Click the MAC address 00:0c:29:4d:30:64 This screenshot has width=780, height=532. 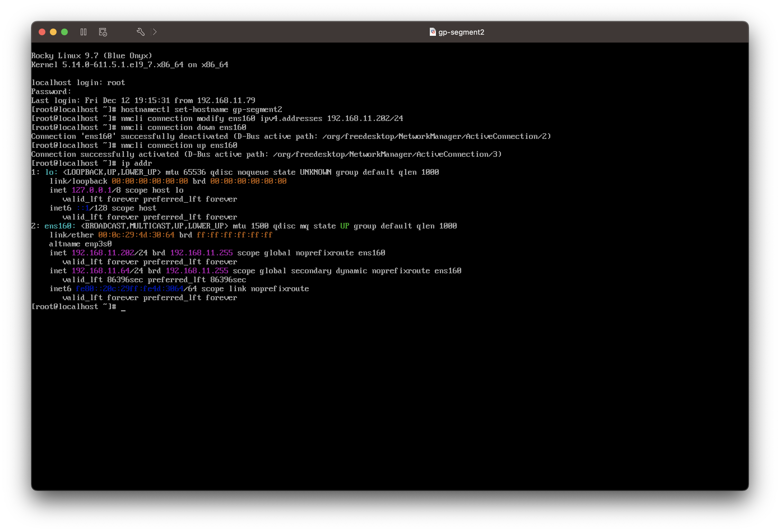coord(136,235)
